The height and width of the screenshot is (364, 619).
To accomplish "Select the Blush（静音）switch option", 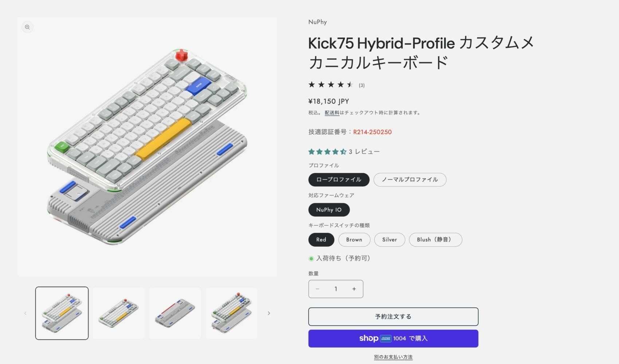I will (x=435, y=240).
